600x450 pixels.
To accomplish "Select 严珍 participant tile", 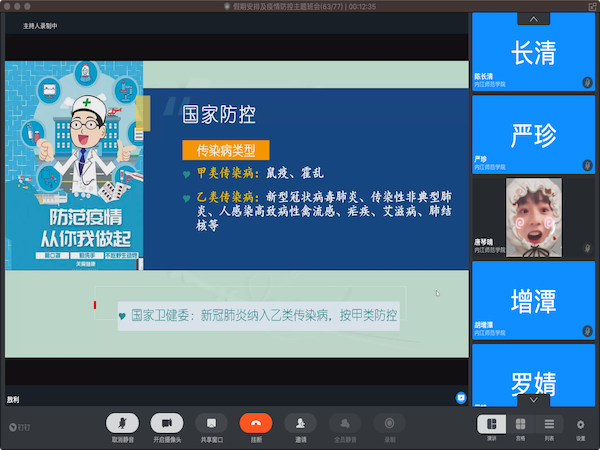I will coord(533,135).
